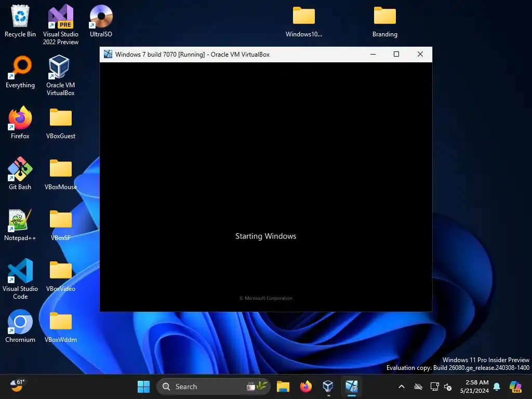Click inside the VM screen showing Starting Windows
The height and width of the screenshot is (399, 532).
tap(266, 187)
